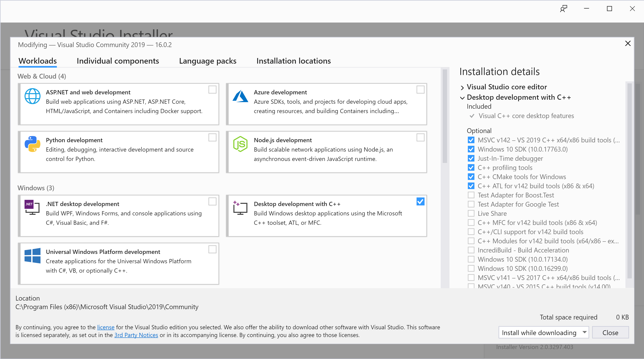Uncheck Desktop development with C++ workload
This screenshot has height=359, width=644.
(421, 201)
